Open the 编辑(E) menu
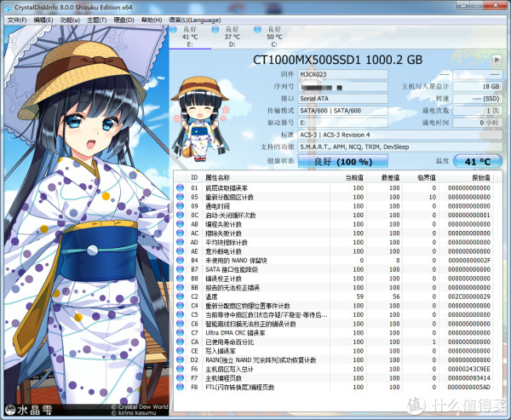 pos(43,20)
